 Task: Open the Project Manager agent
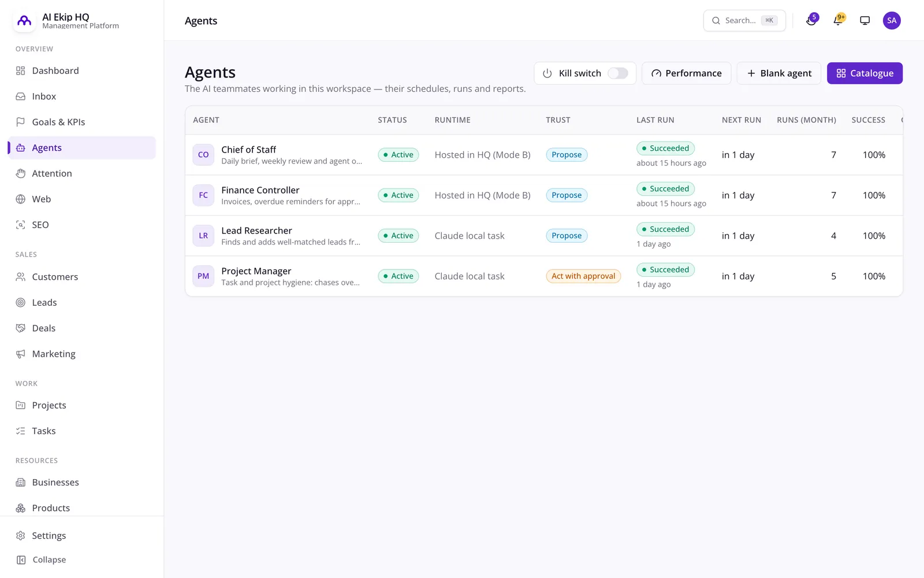click(x=544, y=276)
